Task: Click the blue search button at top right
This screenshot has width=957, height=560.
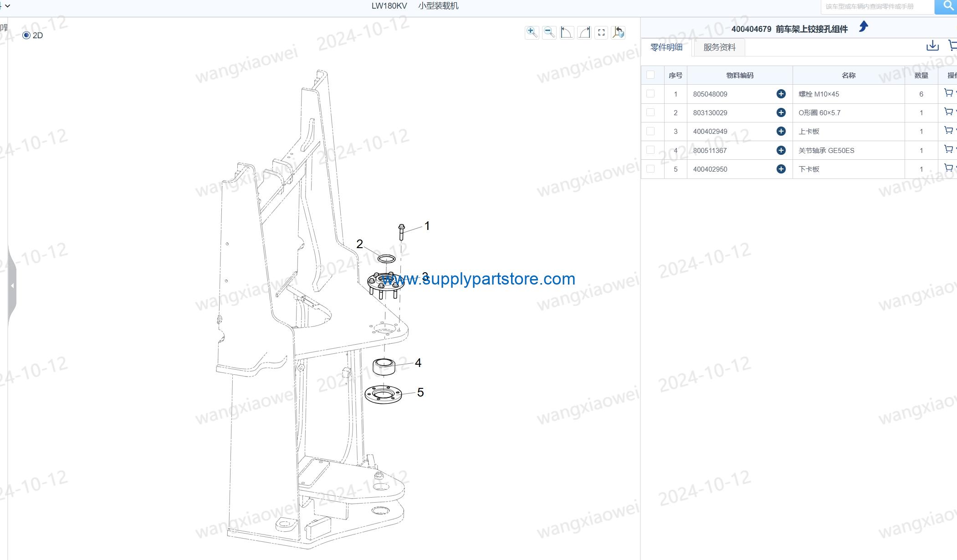Action: coord(947,6)
